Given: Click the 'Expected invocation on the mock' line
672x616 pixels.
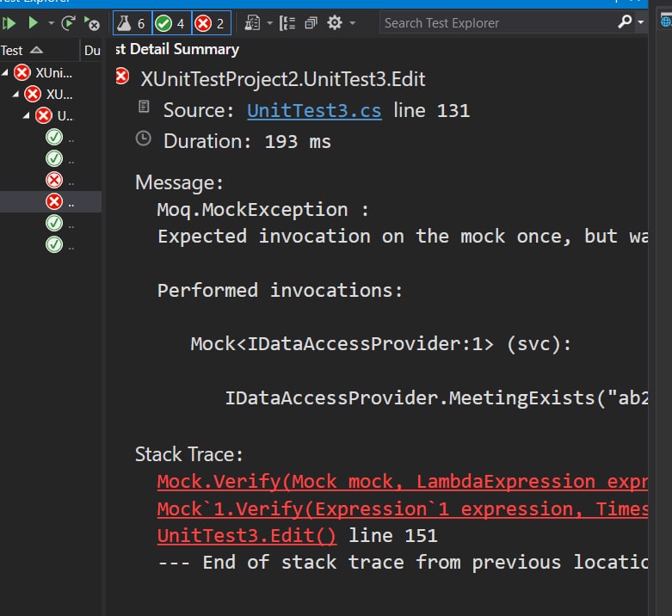Looking at the screenshot, I should (402, 237).
